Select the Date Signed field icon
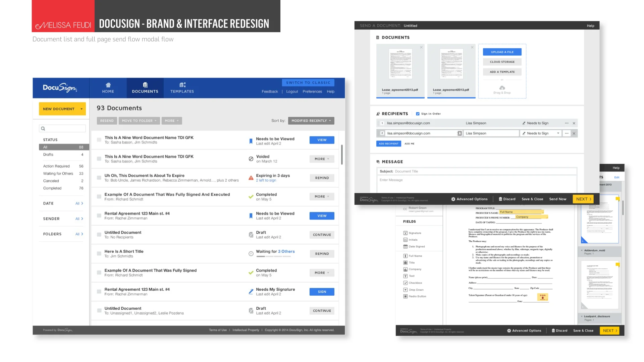This screenshot has width=644, height=362. [405, 247]
